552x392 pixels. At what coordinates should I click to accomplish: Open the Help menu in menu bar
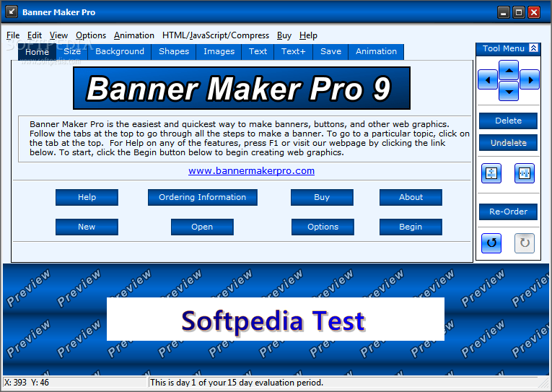click(308, 35)
